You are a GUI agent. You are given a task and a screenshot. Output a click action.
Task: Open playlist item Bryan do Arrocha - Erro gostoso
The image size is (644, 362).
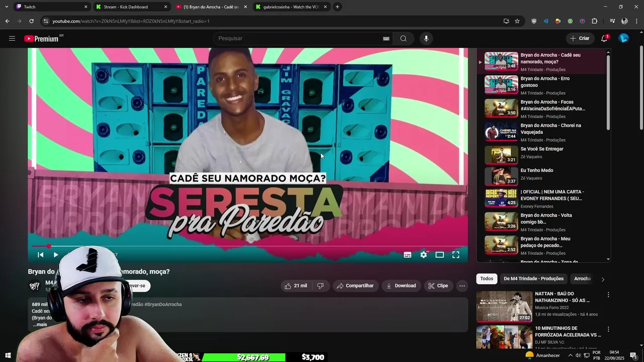point(541,85)
